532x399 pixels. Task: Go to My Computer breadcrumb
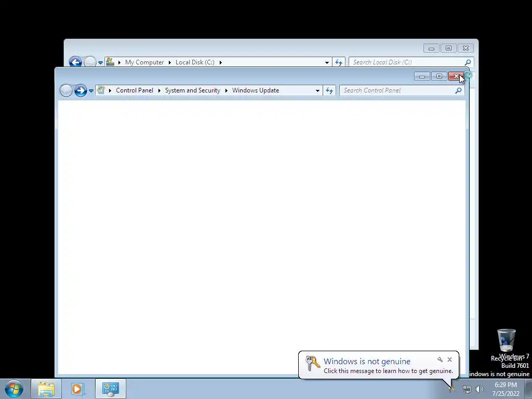144,62
